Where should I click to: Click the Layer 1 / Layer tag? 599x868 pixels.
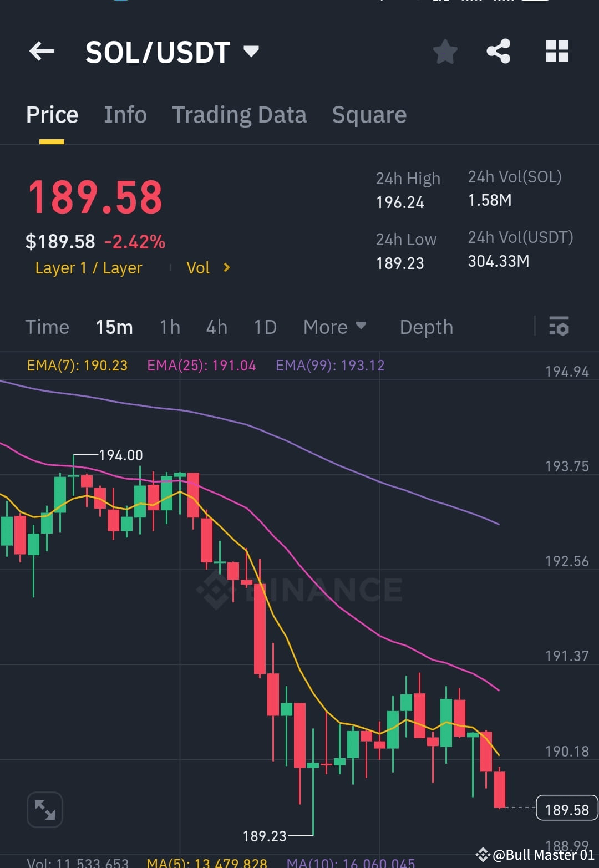[x=88, y=267]
